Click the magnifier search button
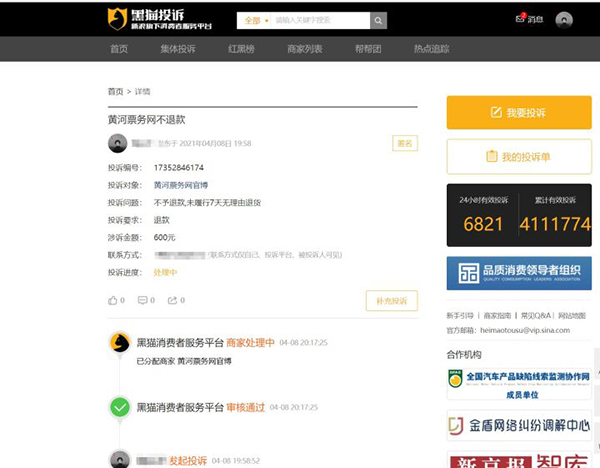600x468 pixels. 378,20
